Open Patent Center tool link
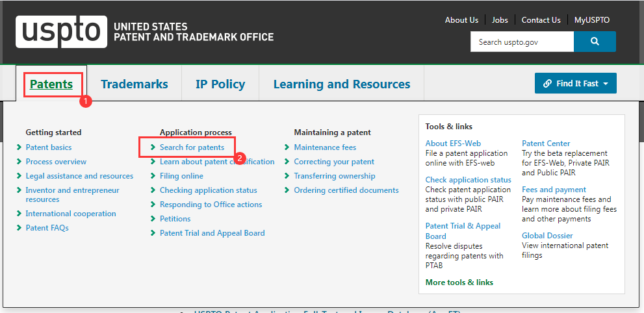This screenshot has height=313, width=644. (546, 144)
